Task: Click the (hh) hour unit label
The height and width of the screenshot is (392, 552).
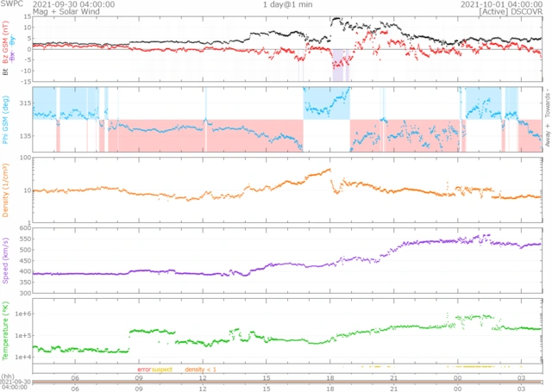Action: [7, 376]
